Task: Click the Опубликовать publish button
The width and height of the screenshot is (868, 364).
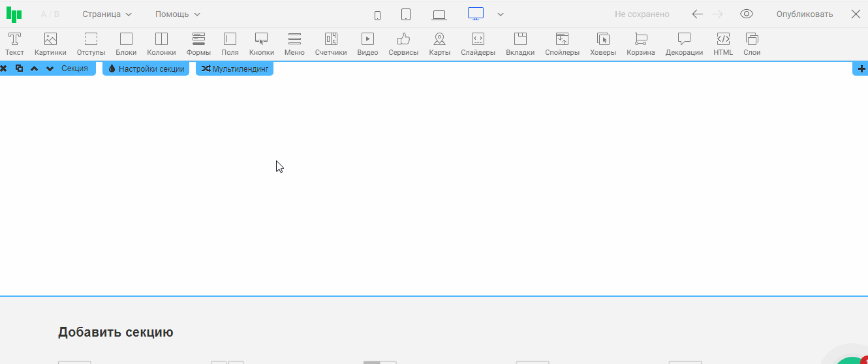Action: click(804, 14)
